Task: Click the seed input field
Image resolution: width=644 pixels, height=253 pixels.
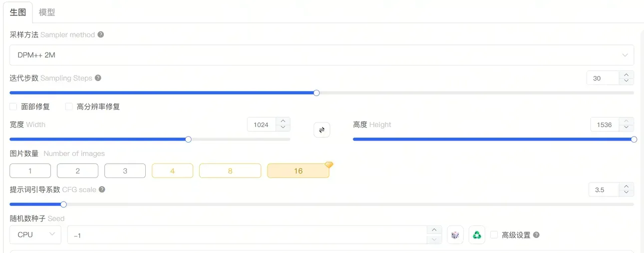Action: pos(248,235)
